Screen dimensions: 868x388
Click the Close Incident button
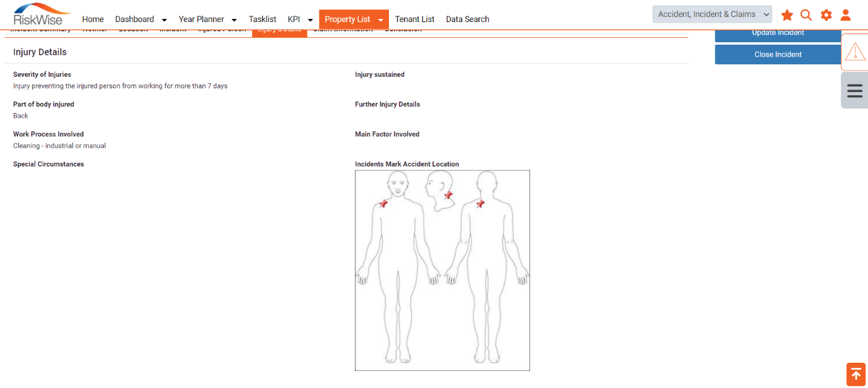click(778, 54)
